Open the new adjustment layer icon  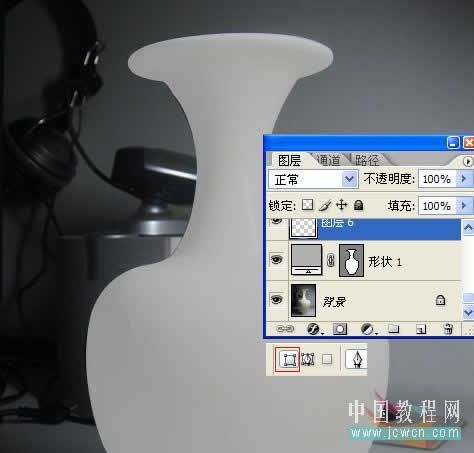point(367,329)
